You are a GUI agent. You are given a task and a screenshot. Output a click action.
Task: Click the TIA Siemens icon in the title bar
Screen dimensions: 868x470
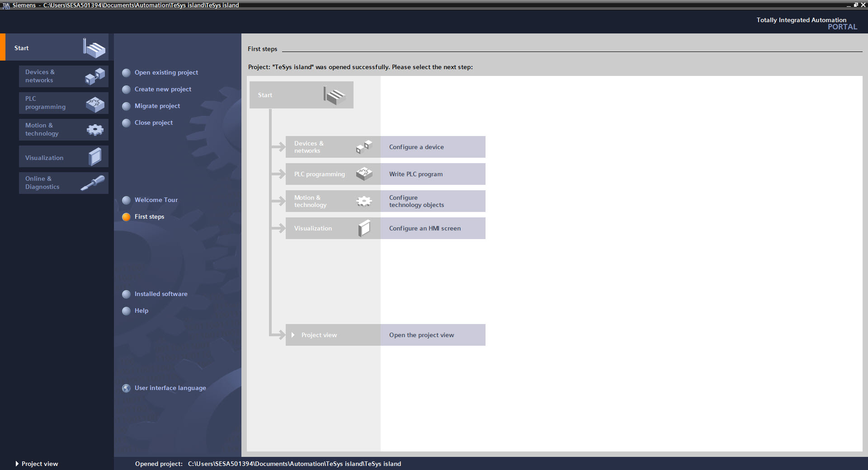pyautogui.click(x=6, y=5)
